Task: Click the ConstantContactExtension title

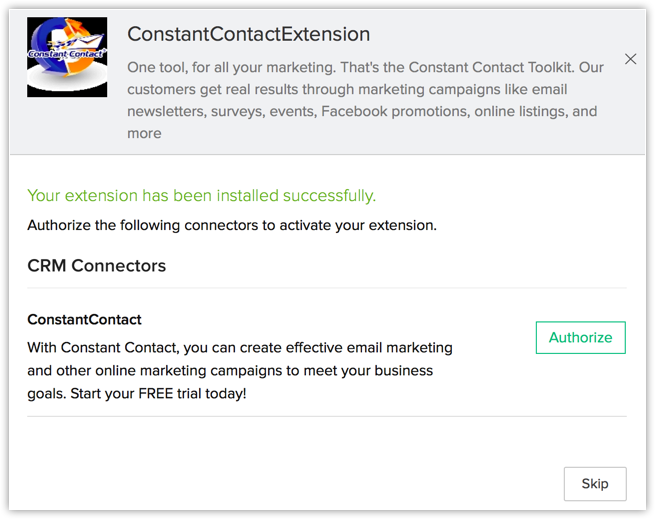Action: point(248,34)
